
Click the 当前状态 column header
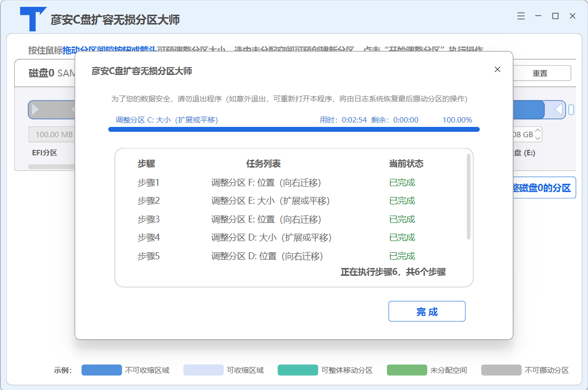pos(406,164)
